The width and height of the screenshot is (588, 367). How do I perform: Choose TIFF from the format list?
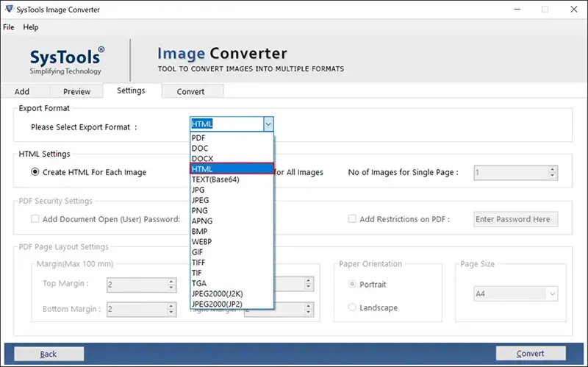click(232, 263)
